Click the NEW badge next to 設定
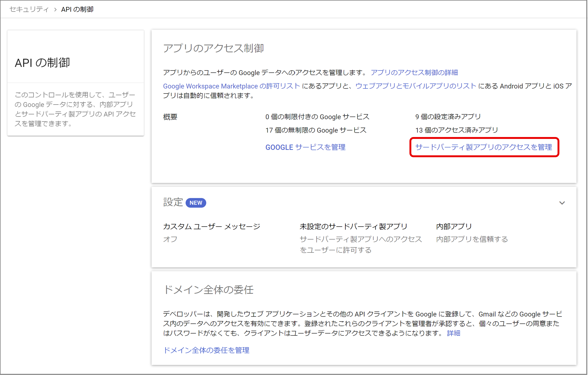Screen dimensions: 588x375 pos(196,203)
